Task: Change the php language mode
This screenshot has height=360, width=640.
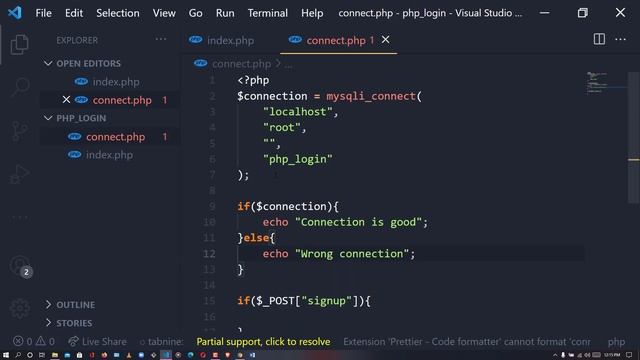Action: point(616,341)
